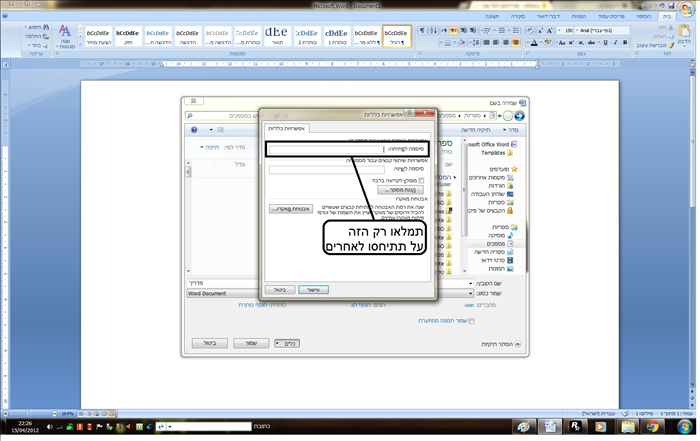Screen dimensions: 700x441
Task: Click the paragraph shading color bucket
Action: click(x=462, y=42)
